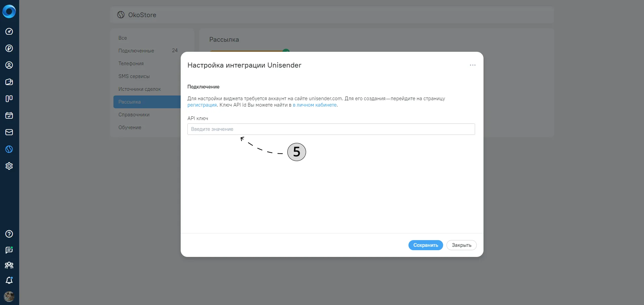Image resolution: width=644 pixels, height=305 pixels.
Task: Open the kanban board icon in sidebar
Action: point(9,99)
